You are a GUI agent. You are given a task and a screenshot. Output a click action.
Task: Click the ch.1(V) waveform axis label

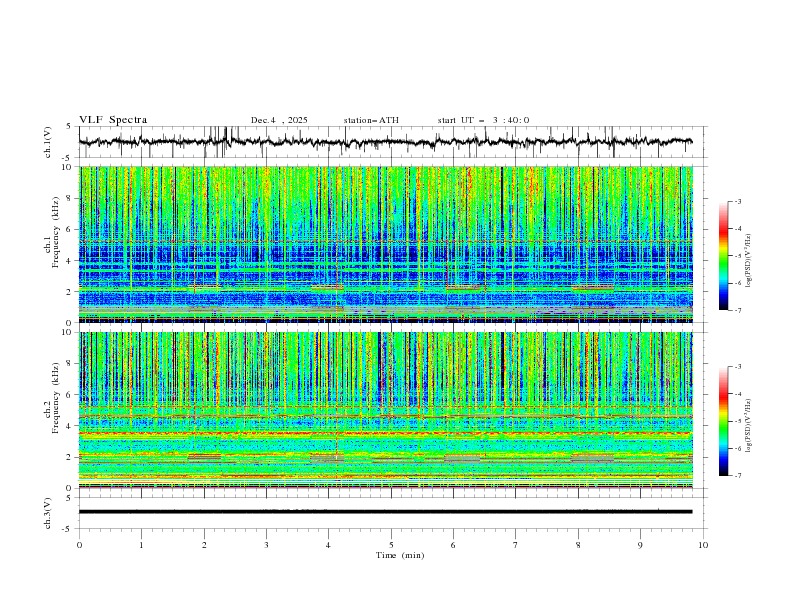tap(49, 142)
